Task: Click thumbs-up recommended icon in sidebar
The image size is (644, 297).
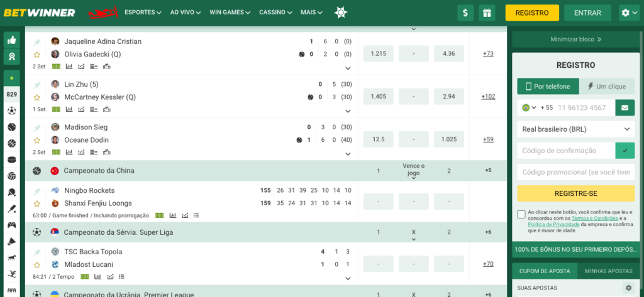Action: [x=11, y=40]
